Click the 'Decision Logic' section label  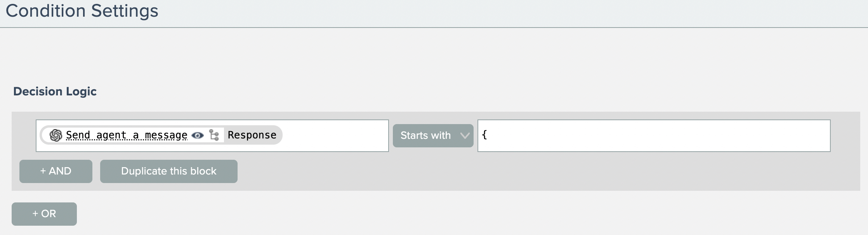point(55,92)
